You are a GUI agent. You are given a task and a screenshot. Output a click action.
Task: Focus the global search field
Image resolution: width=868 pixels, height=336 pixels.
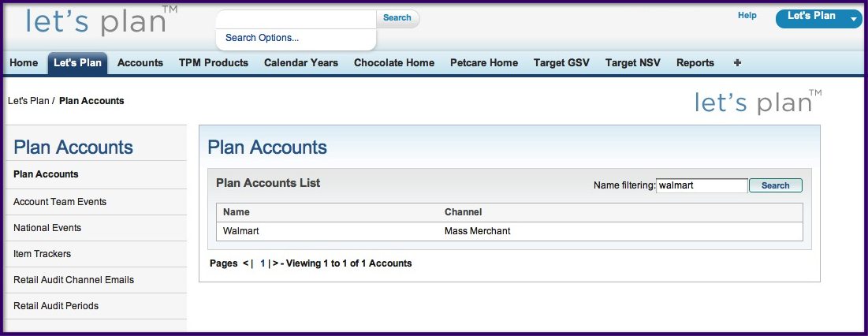coord(296,19)
